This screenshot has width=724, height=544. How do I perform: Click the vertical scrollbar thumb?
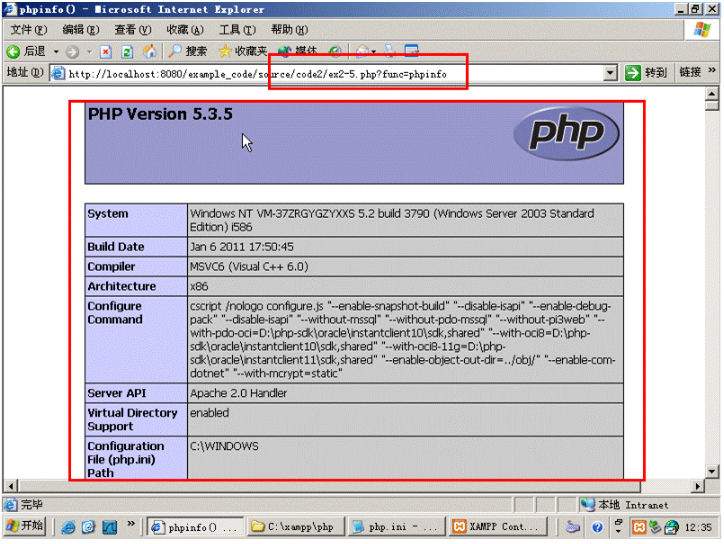tap(712, 105)
